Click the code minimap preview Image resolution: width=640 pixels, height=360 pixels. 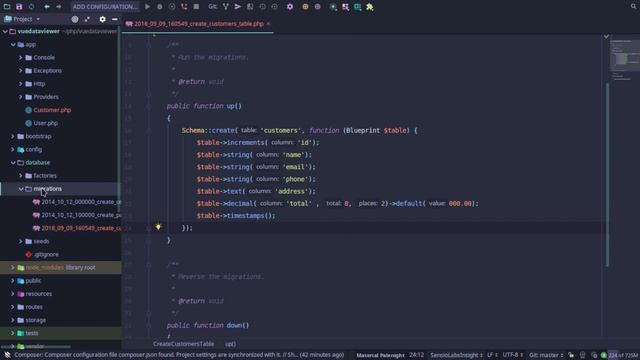(624, 59)
